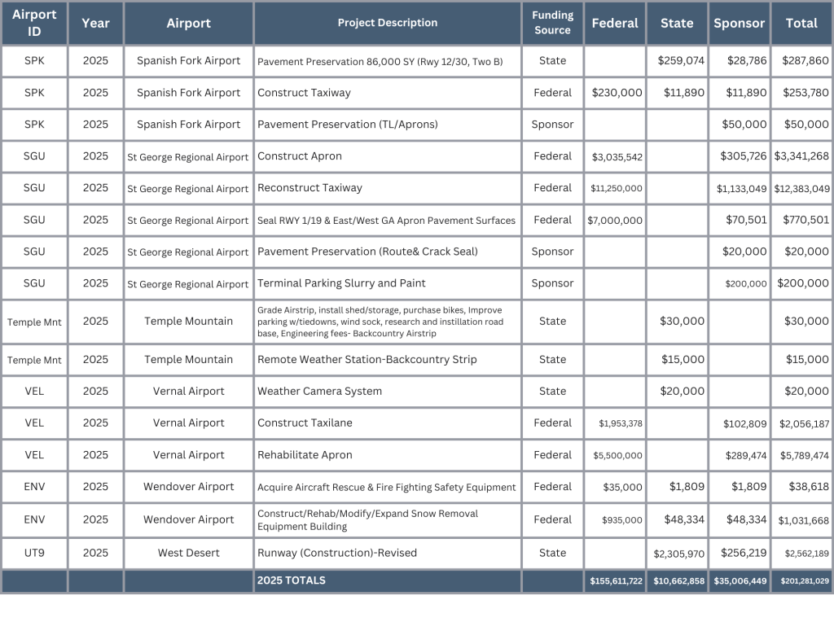Click the $2,056,187 total cell
This screenshot has height=644, width=834.
(801, 423)
